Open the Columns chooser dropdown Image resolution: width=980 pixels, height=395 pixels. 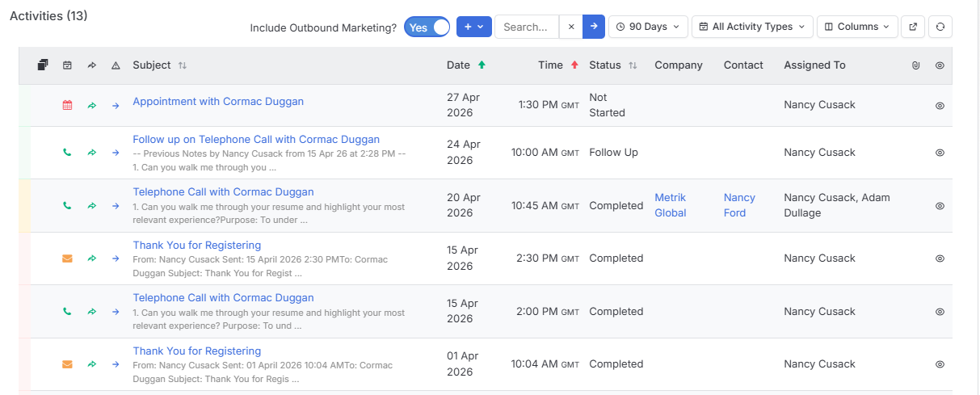(x=857, y=27)
